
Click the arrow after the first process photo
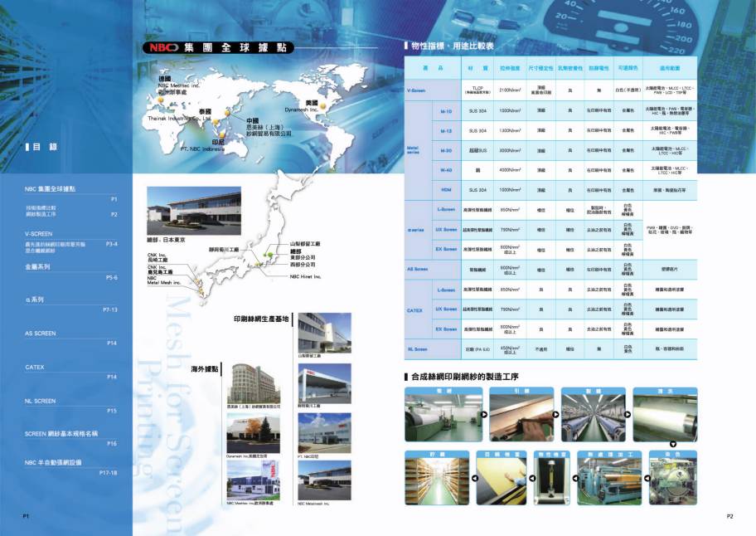pyautogui.click(x=483, y=414)
